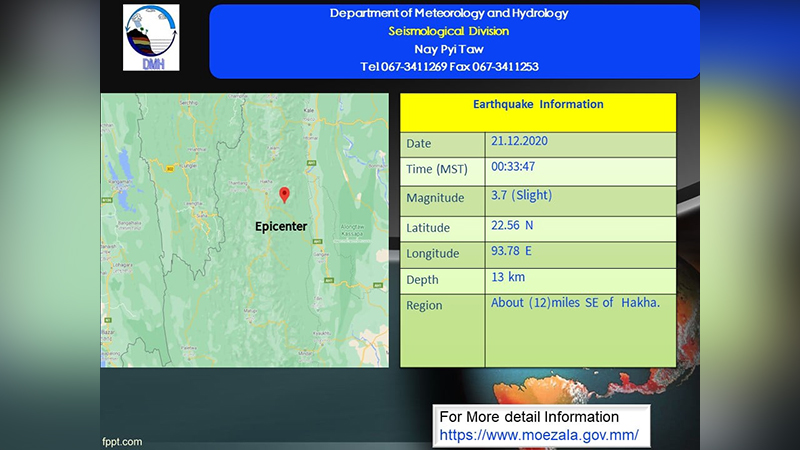
Task: Select 'About (12)miles SE of Hakha.' text
Action: 576,303
